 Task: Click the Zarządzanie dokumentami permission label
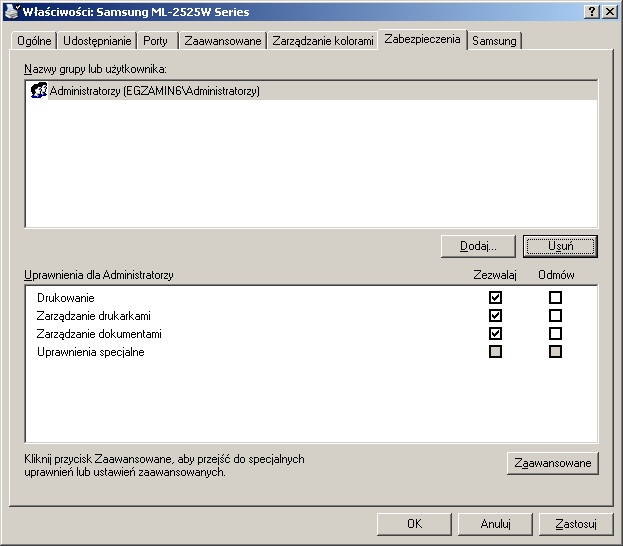coord(99,334)
